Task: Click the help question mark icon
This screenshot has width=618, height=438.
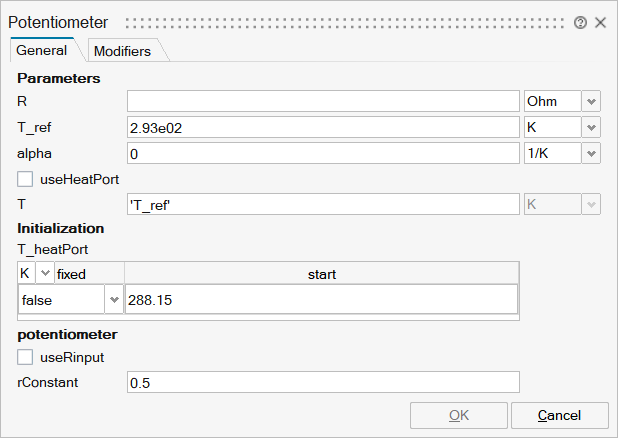Action: click(x=581, y=22)
